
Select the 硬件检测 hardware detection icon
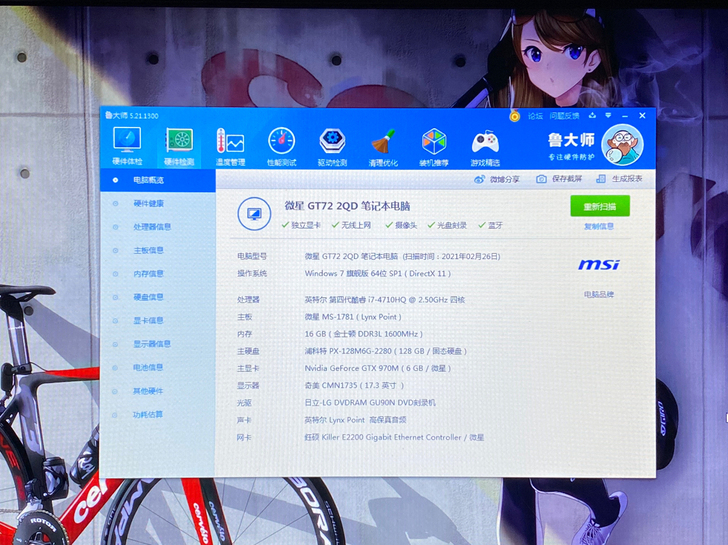click(179, 147)
